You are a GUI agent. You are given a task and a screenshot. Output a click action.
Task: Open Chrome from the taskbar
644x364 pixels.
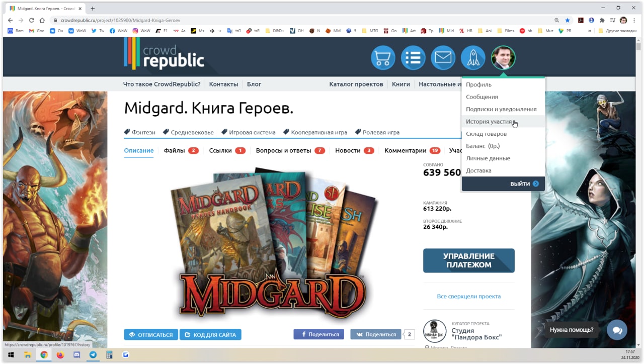point(44,355)
